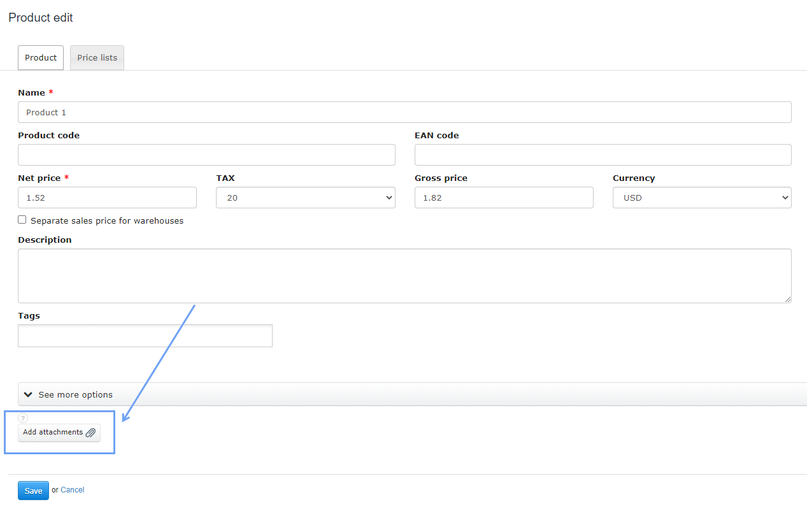Click the chevron arrow beside See more options
Viewport: 807px width, 532px height.
click(28, 394)
